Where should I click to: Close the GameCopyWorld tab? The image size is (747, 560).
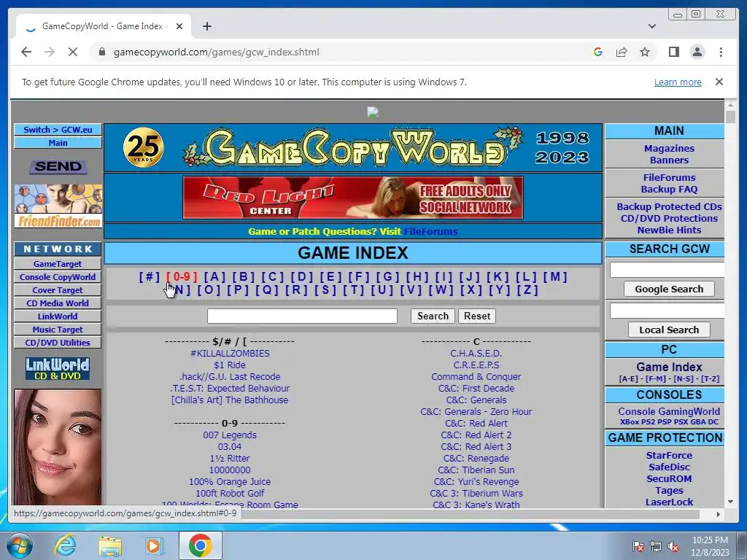click(x=179, y=26)
